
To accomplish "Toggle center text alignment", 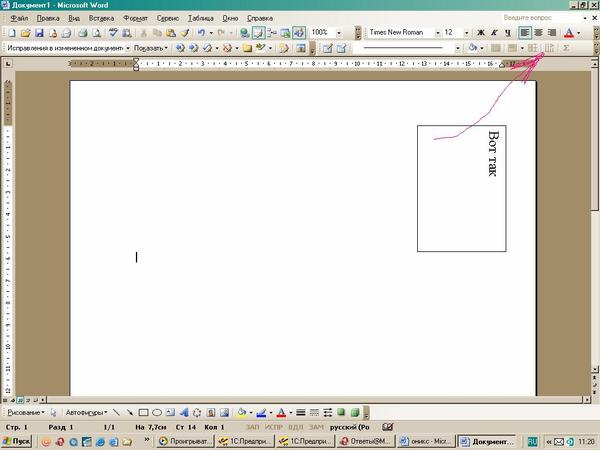I will pyautogui.click(x=538, y=33).
